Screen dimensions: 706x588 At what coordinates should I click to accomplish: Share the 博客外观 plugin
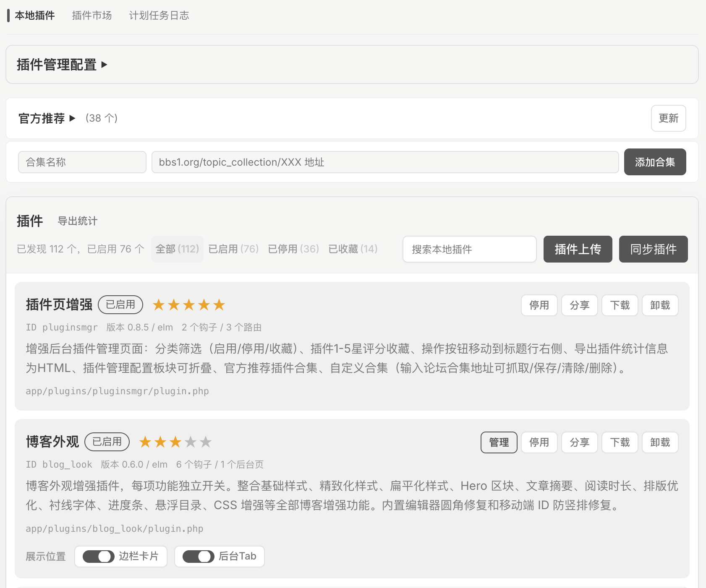point(580,442)
